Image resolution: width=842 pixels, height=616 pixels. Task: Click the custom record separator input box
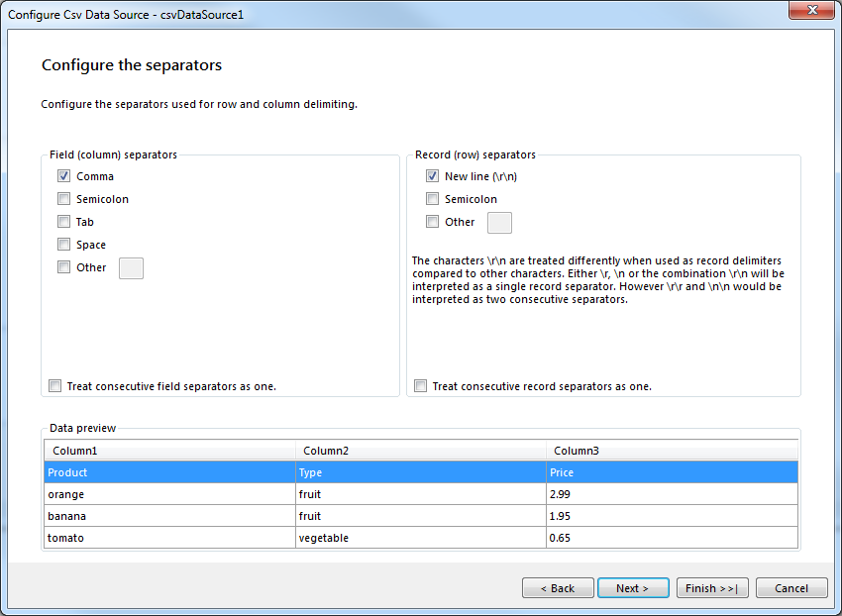[x=499, y=222]
